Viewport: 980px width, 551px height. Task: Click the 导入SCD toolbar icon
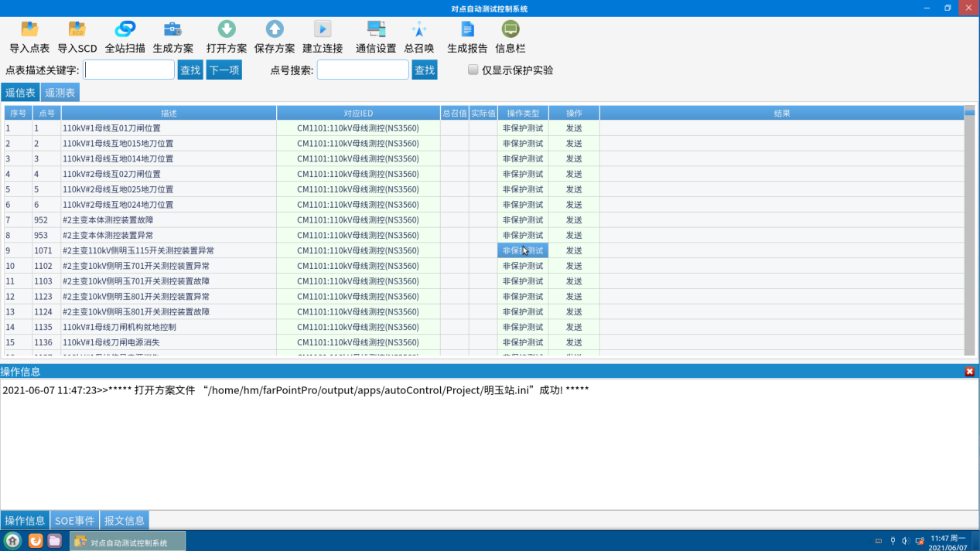pos(77,30)
